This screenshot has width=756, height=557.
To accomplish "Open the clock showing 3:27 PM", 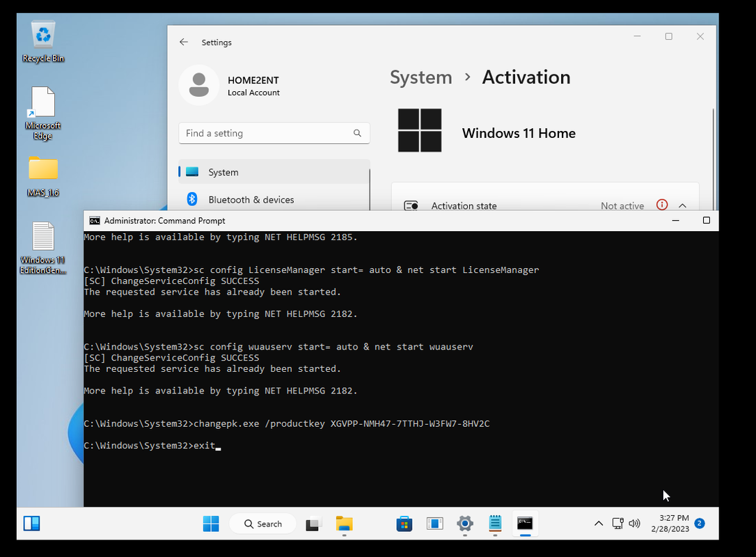I will pos(670,524).
